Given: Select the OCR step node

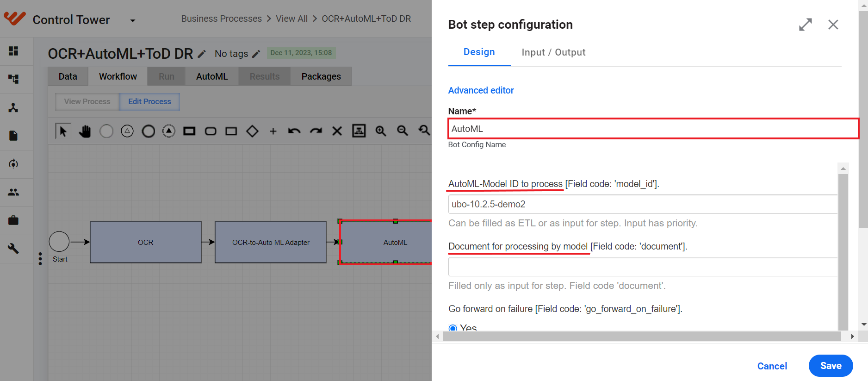Looking at the screenshot, I should point(146,242).
